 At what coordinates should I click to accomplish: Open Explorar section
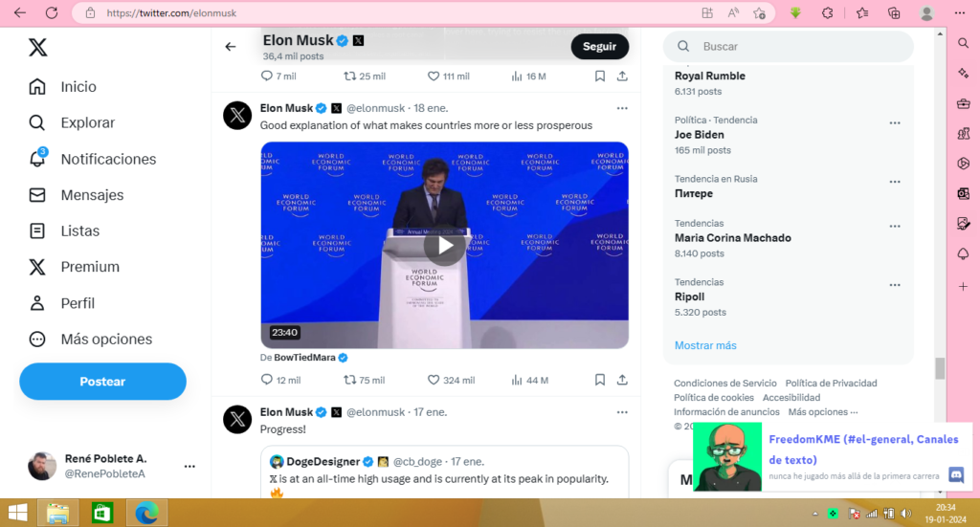72,123
